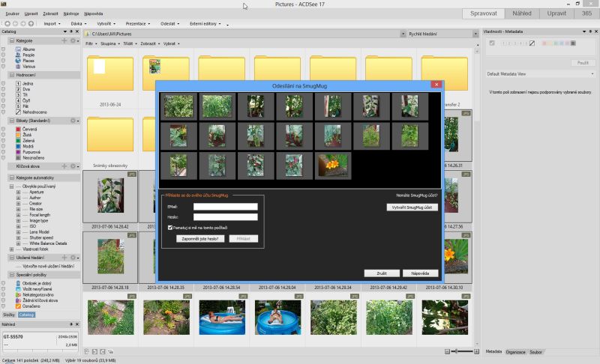Click the Nekategorizováno icon in special items
This screenshot has height=364, width=600.
18,295
